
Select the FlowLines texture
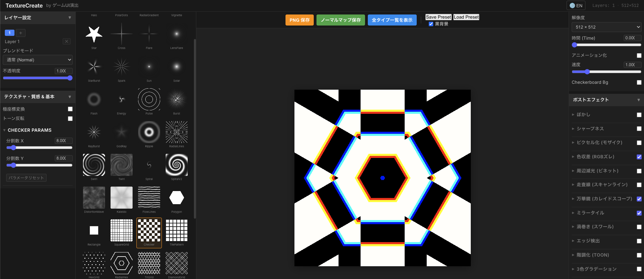coord(149,198)
